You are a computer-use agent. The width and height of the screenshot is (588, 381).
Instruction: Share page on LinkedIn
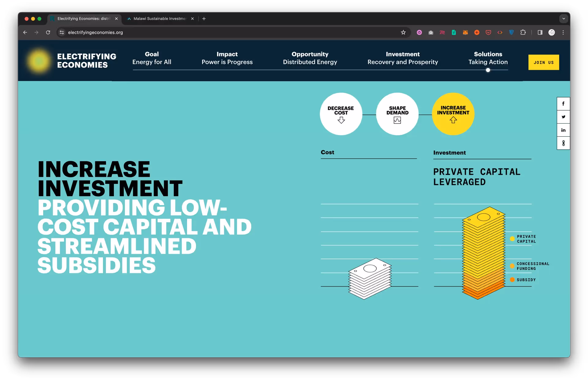tap(563, 130)
